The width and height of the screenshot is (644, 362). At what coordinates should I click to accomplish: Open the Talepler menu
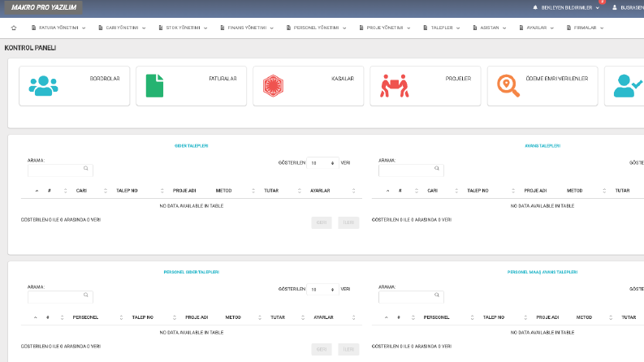pyautogui.click(x=442, y=28)
